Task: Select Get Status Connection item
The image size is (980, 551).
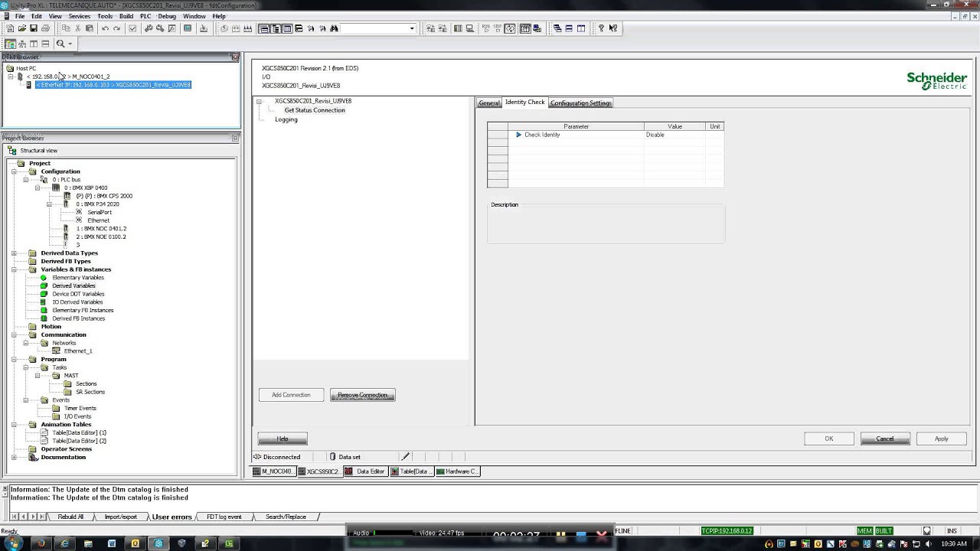Action: tap(315, 110)
